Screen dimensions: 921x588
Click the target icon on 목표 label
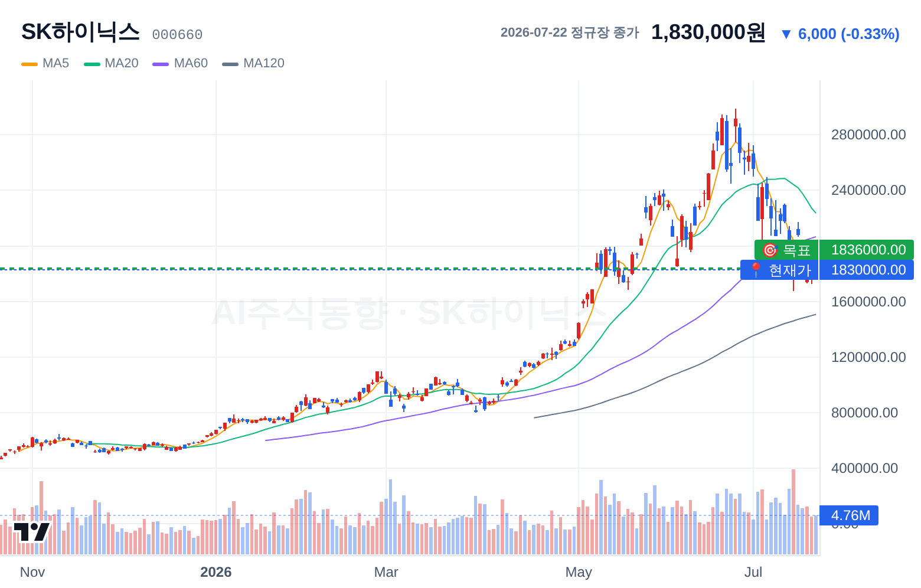tap(770, 250)
